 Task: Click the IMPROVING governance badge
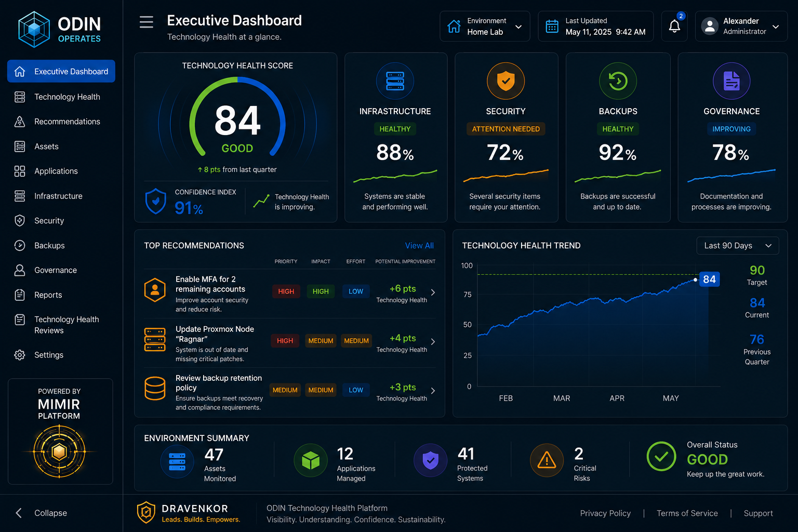click(731, 129)
